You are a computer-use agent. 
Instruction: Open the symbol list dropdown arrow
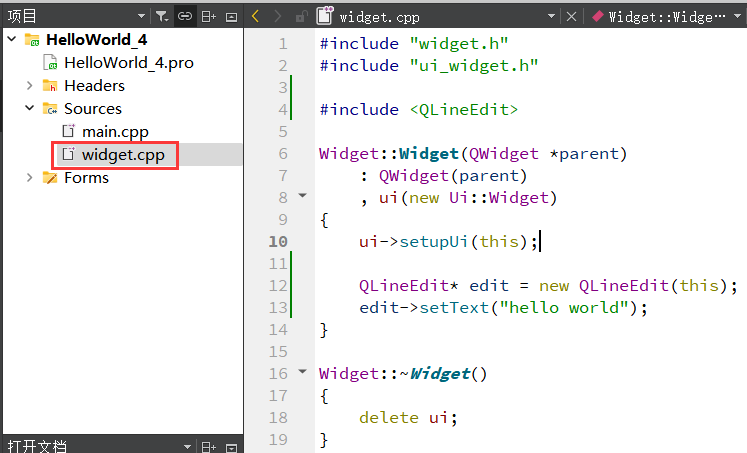[737, 16]
